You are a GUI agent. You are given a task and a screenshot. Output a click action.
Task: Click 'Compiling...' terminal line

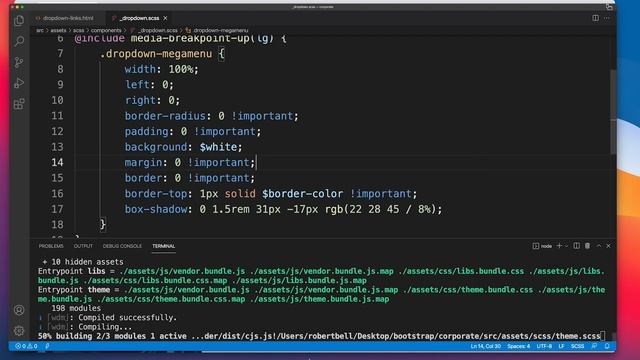point(105,327)
